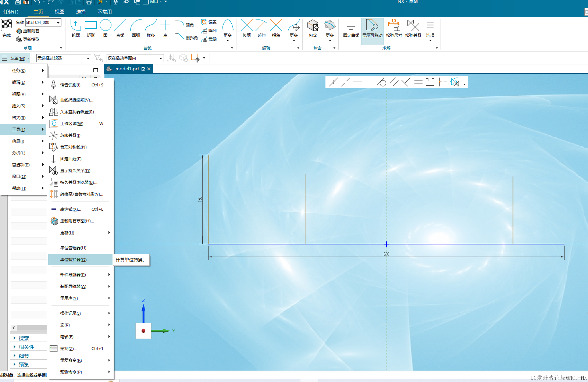The width and height of the screenshot is (588, 382).
Task: Click the 150 vertical dimension value
Action: pyautogui.click(x=200, y=199)
